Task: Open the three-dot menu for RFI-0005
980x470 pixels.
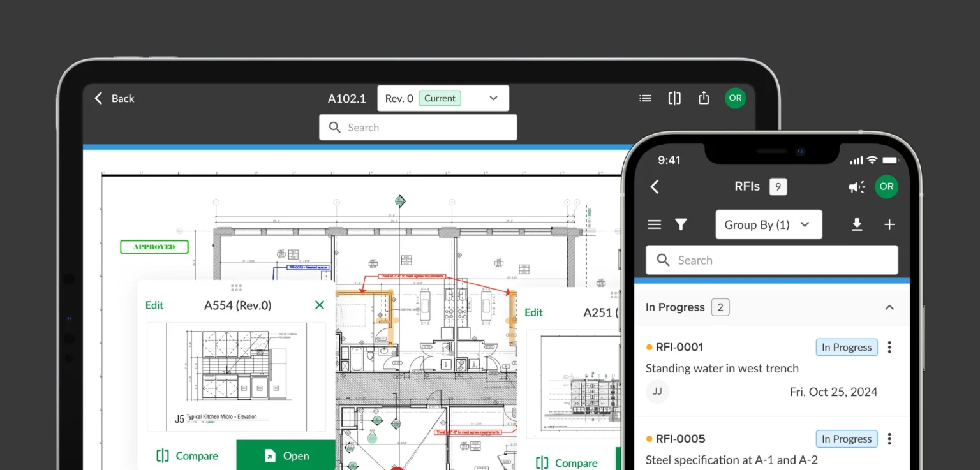Action: [889, 439]
